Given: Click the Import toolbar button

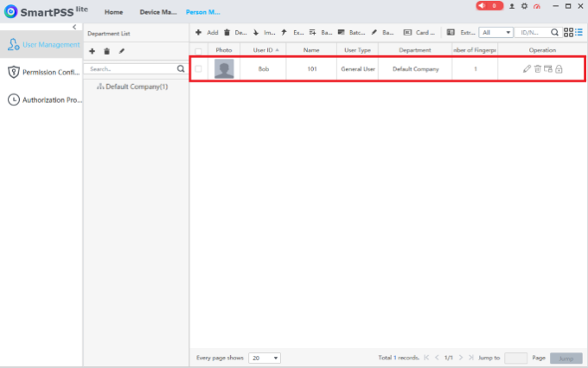Looking at the screenshot, I should (264, 33).
